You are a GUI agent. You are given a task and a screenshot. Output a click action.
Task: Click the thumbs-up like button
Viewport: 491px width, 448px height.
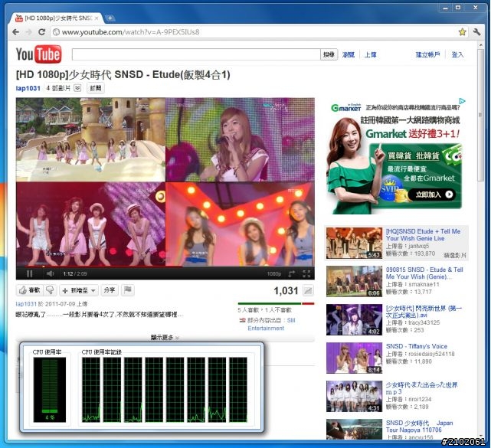tap(29, 290)
